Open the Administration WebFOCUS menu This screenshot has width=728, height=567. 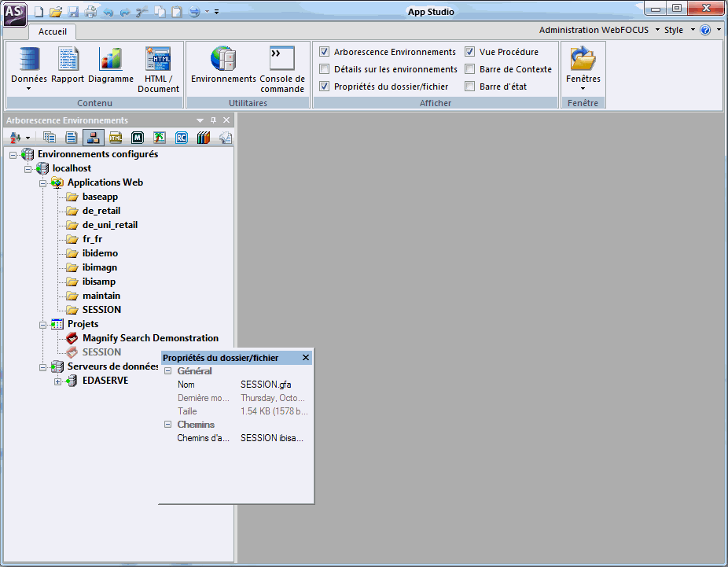pyautogui.click(x=599, y=30)
